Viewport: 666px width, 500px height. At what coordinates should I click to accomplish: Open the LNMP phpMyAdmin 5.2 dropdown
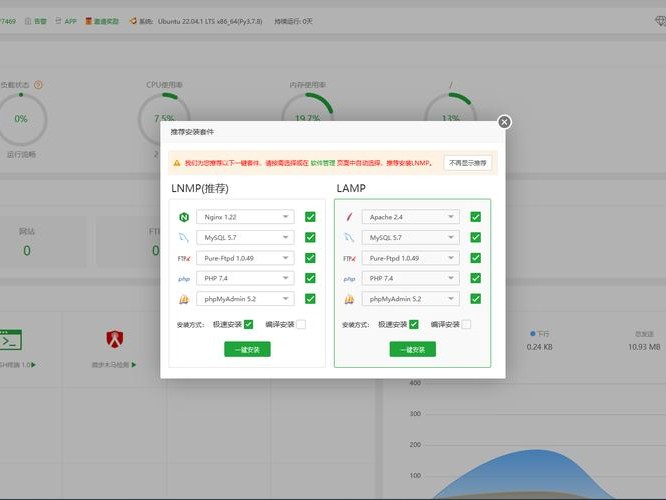pos(245,299)
